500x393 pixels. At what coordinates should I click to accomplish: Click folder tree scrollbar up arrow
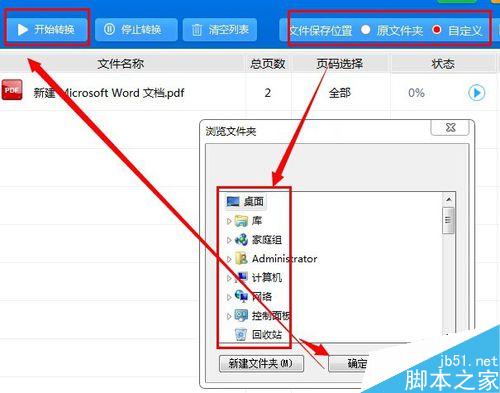pos(448,199)
